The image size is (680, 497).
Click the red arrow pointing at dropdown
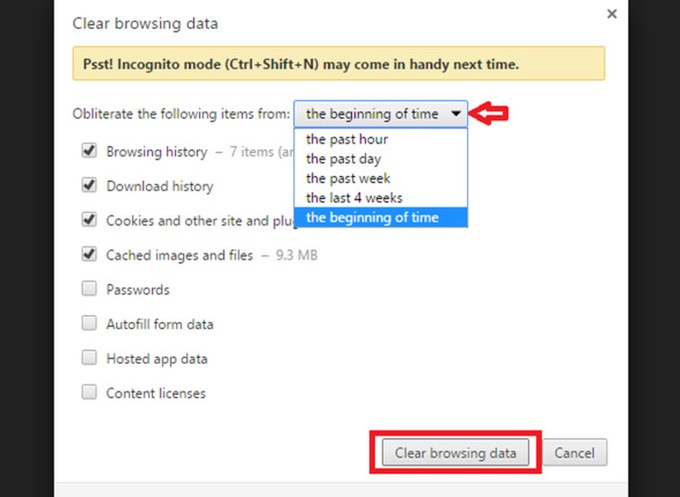coord(489,114)
